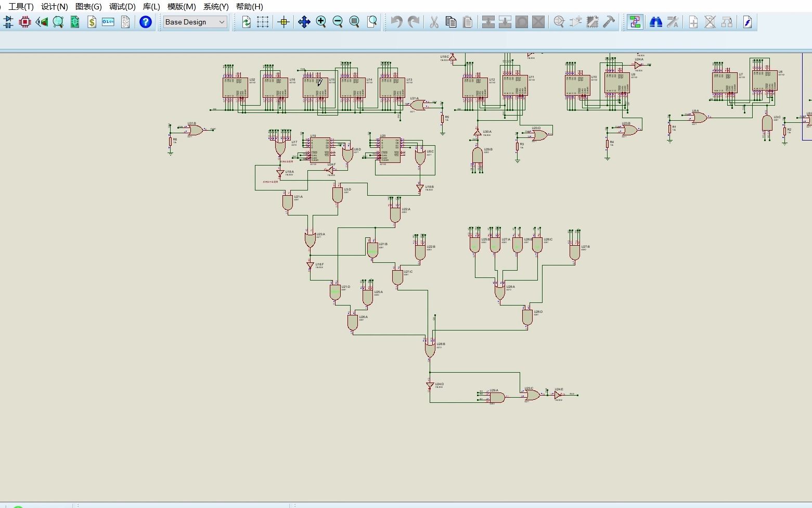The width and height of the screenshot is (812, 508).
Task: Open the 调试(D) menu
Action: click(x=122, y=7)
